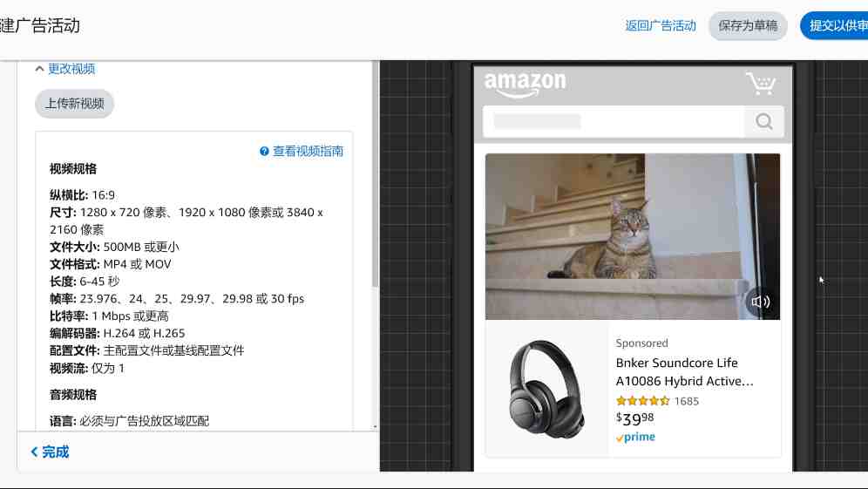Click the Bnker Soundcore Life product title
The image size is (868, 489).
pos(684,371)
